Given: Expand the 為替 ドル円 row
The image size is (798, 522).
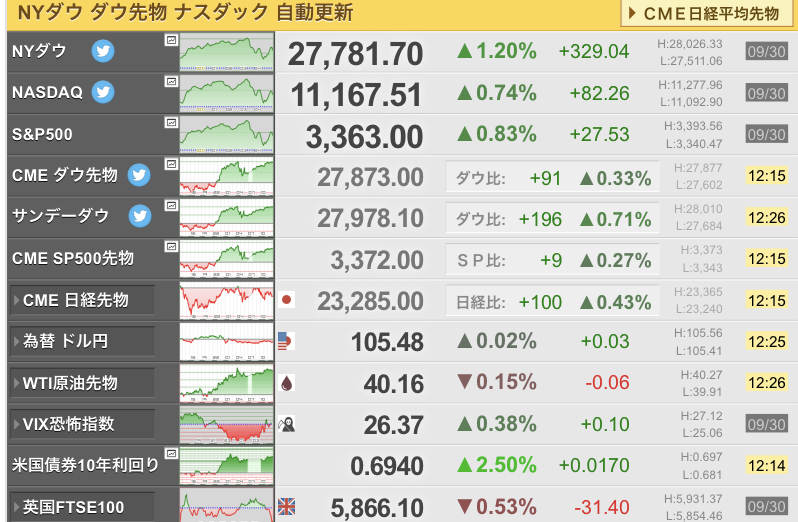Looking at the screenshot, I should pos(82,341).
